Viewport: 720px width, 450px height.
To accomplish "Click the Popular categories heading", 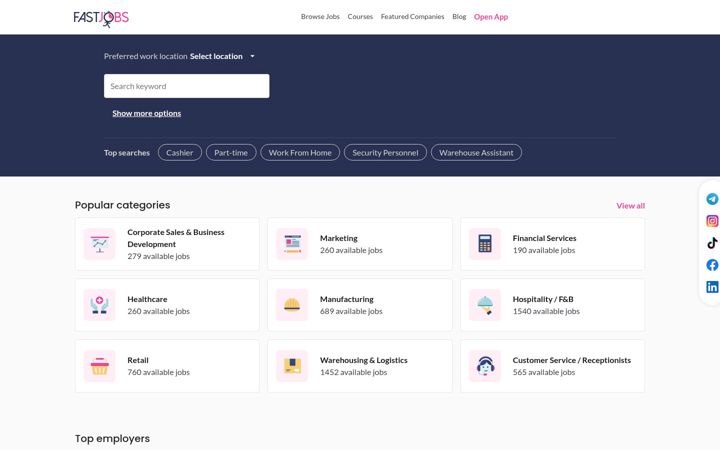I will [x=123, y=205].
